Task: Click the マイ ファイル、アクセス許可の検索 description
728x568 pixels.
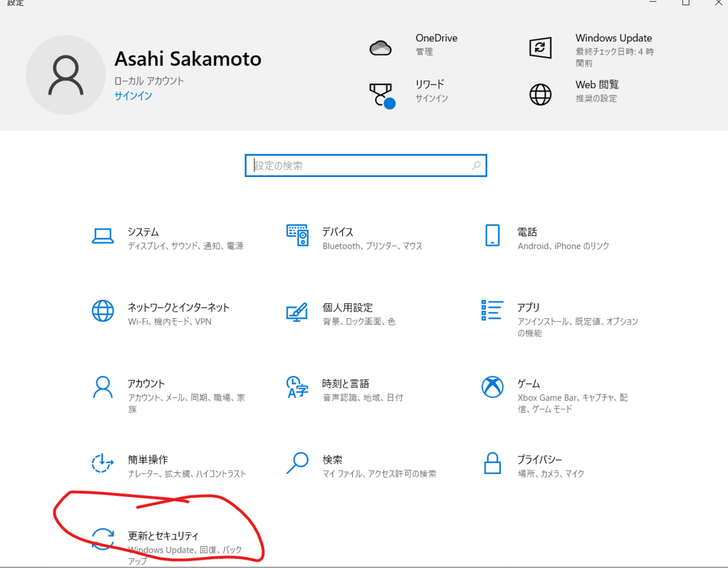Action: pyautogui.click(x=379, y=473)
